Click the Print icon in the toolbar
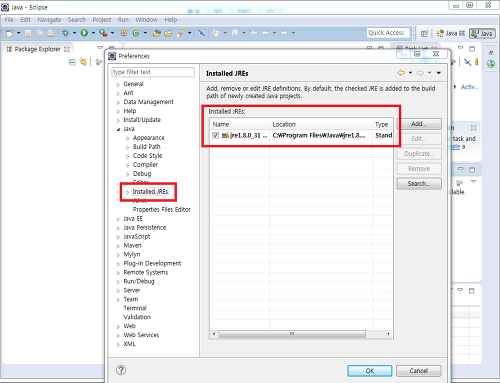 (50, 33)
